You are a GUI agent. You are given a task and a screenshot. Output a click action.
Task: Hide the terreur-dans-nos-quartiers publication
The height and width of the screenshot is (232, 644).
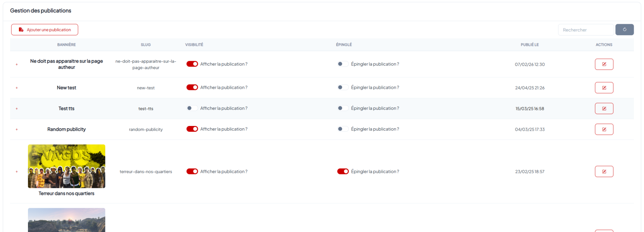click(x=192, y=171)
